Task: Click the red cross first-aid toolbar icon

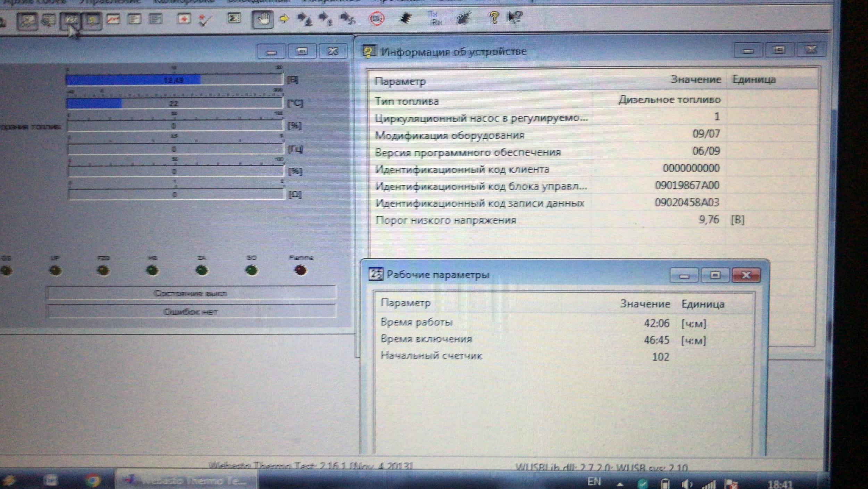Action: pyautogui.click(x=184, y=19)
